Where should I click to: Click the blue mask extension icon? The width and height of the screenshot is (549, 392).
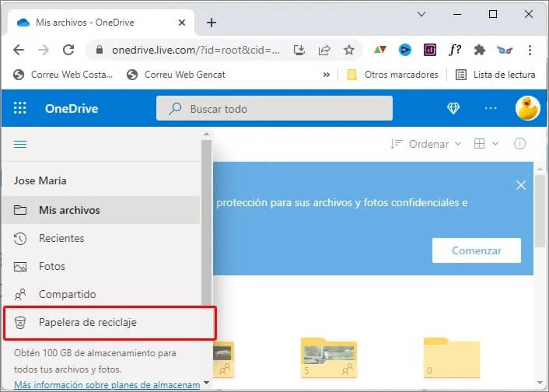click(504, 50)
